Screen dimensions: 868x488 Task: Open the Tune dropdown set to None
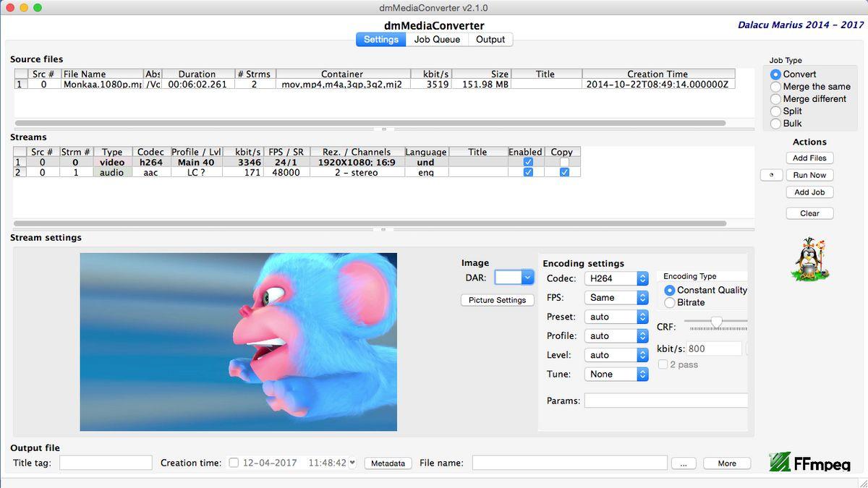617,374
